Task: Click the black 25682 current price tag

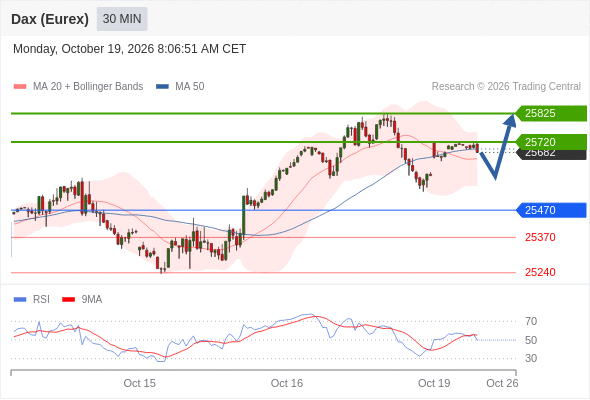Action: (x=552, y=155)
